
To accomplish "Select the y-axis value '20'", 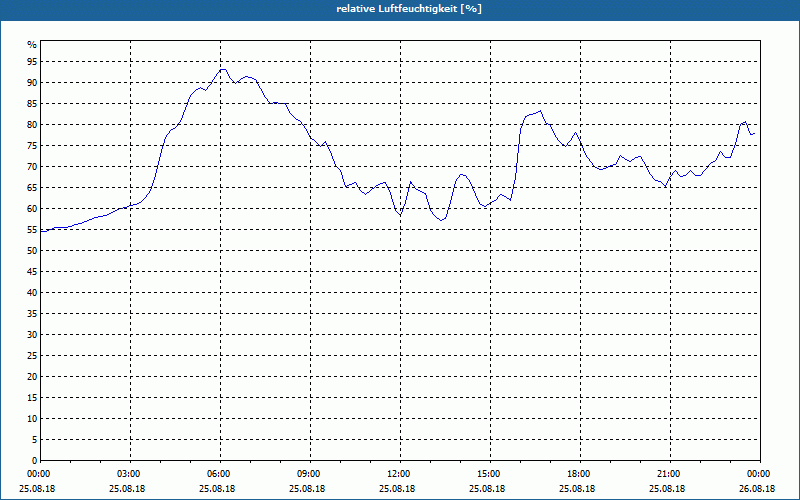I will [x=32, y=377].
